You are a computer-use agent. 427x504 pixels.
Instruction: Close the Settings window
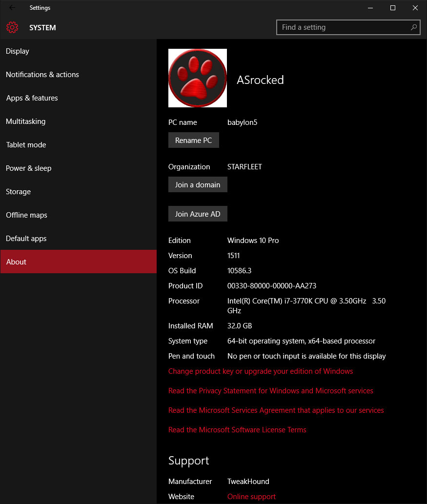click(415, 8)
